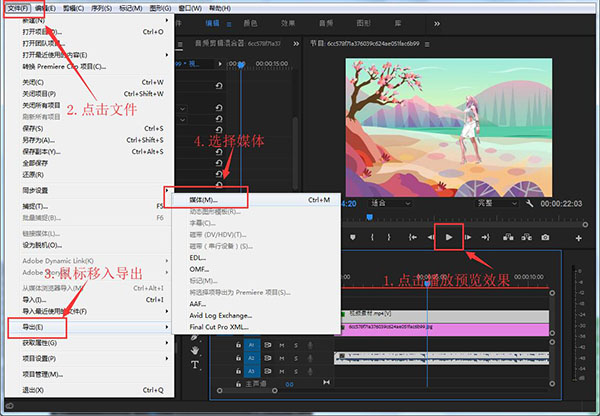Open the Button Editor plus icon

tap(579, 238)
